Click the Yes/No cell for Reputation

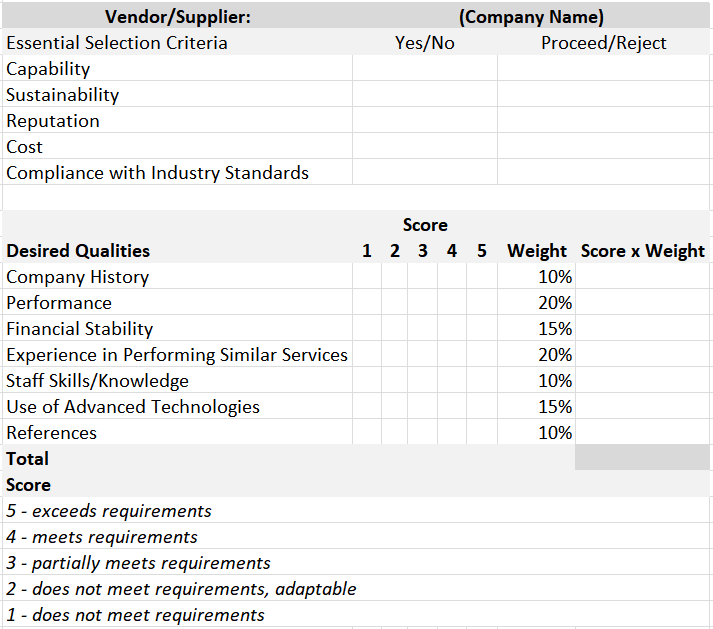[425, 121]
